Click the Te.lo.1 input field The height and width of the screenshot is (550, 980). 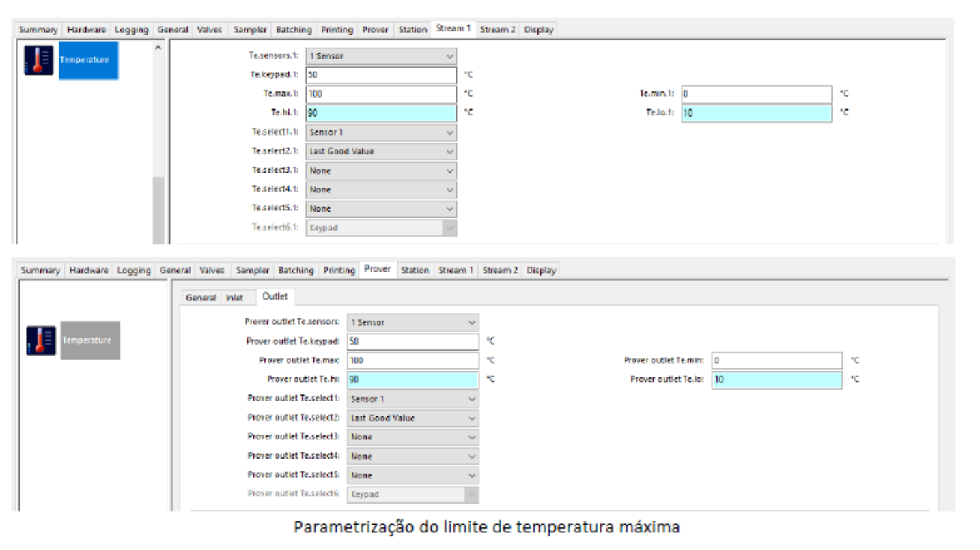(757, 113)
